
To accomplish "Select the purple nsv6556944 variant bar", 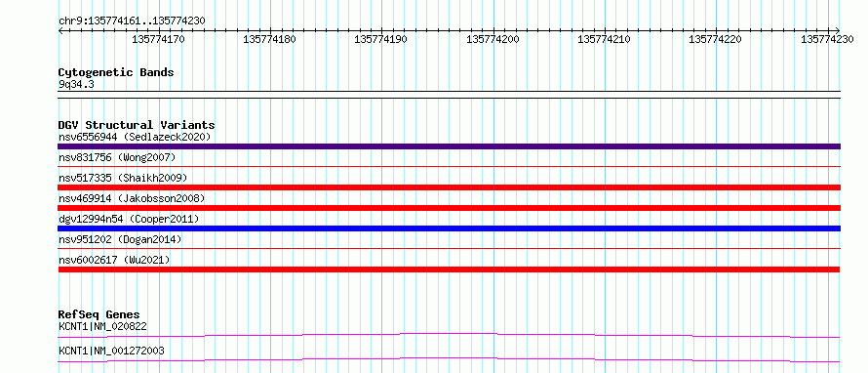I will [449, 146].
